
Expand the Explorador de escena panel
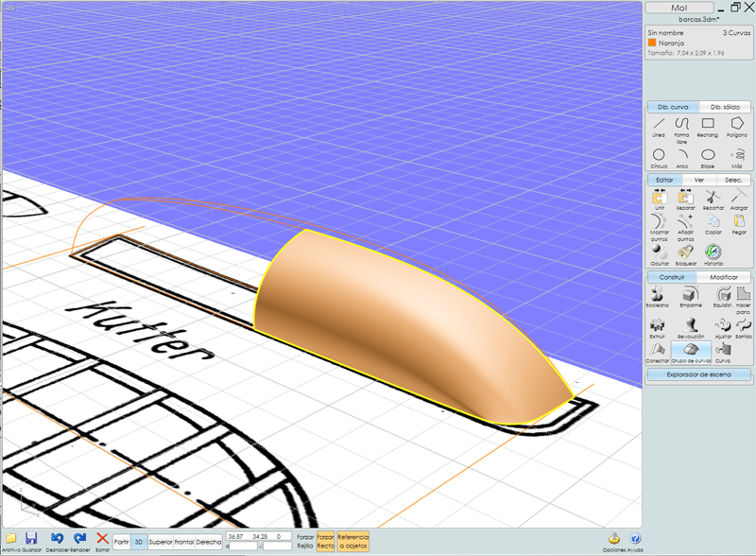[x=698, y=374]
